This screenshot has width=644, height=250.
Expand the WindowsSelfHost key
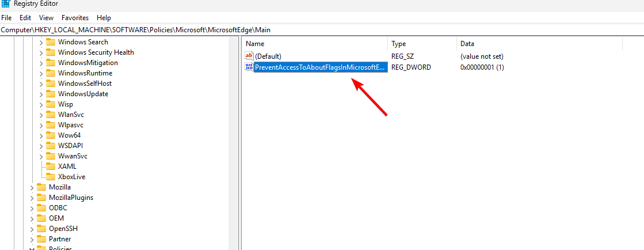[x=41, y=84]
